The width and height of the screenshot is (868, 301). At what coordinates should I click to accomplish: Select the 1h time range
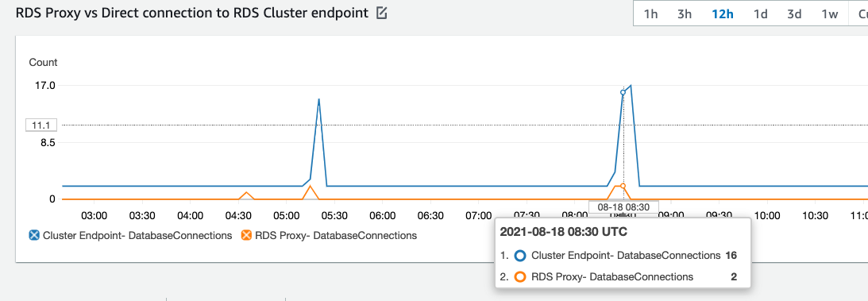651,14
